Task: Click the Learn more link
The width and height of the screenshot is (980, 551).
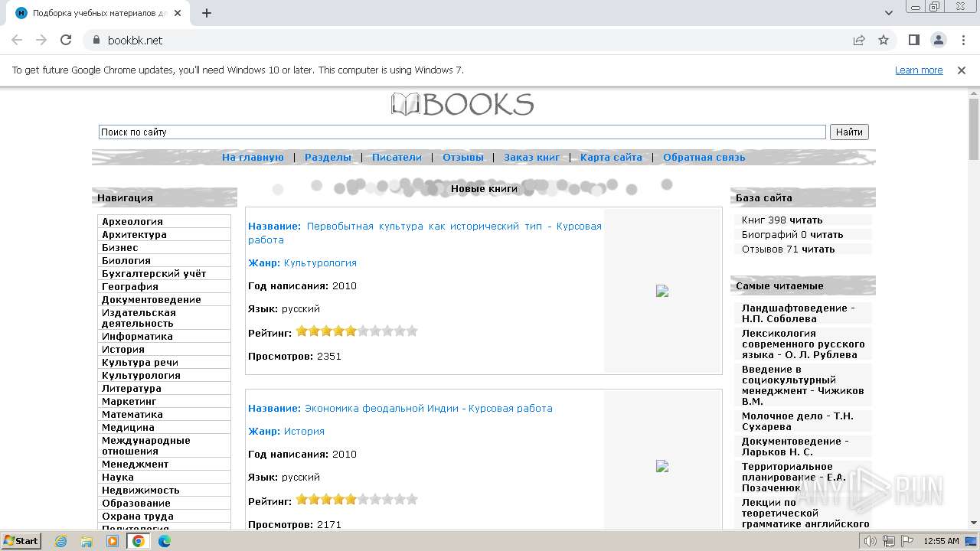Action: pyautogui.click(x=919, y=70)
